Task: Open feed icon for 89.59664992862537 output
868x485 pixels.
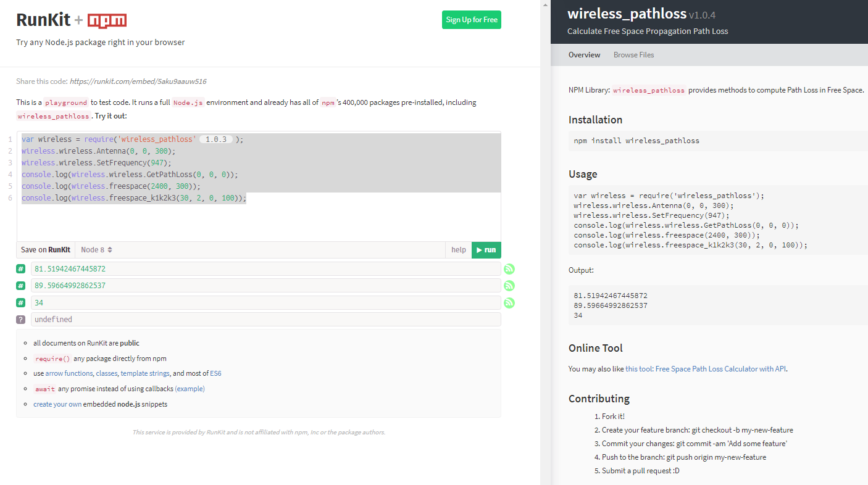Action: click(509, 286)
